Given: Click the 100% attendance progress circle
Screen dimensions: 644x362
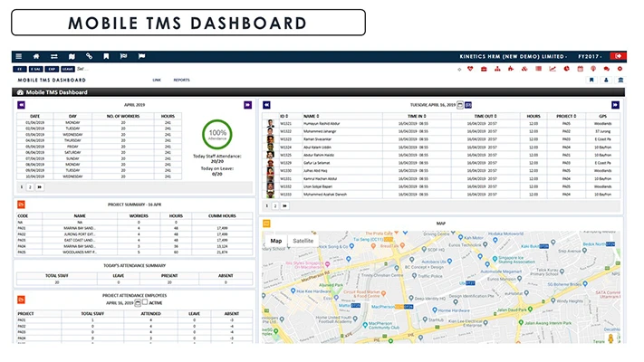Looking at the screenshot, I should [217, 134].
